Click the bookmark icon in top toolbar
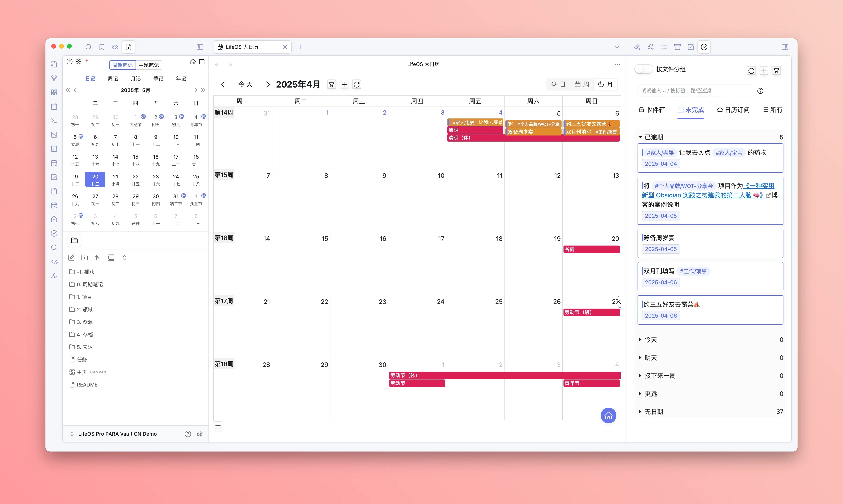Viewport: 843px width, 504px height. (x=101, y=47)
